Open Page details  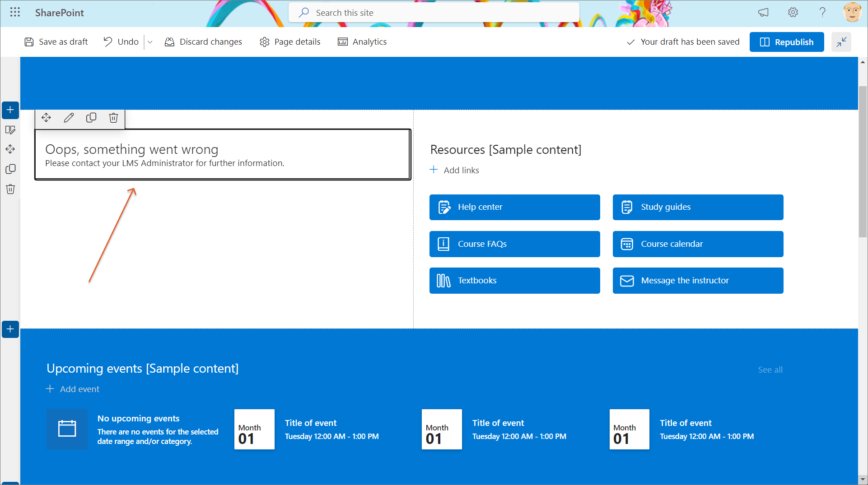(x=290, y=42)
